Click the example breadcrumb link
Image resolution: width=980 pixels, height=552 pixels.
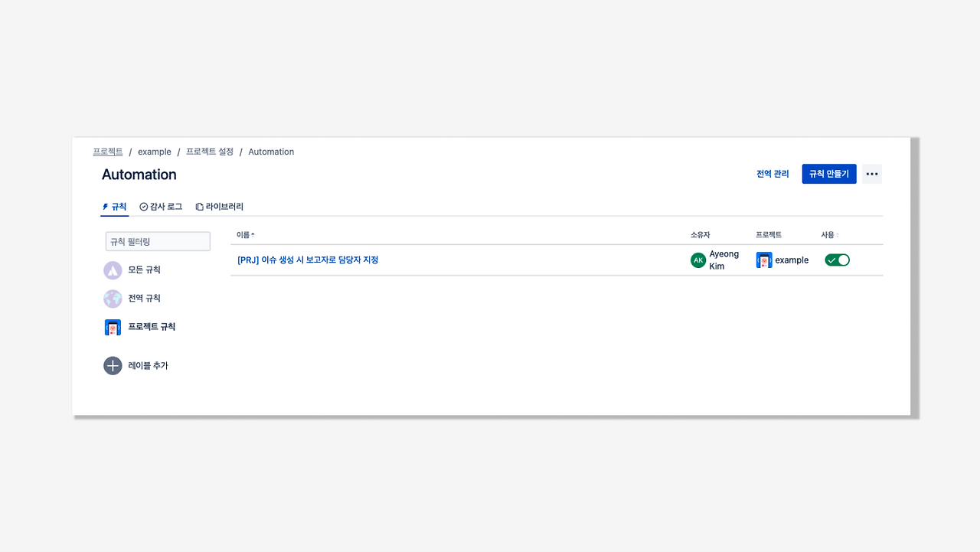pos(155,152)
